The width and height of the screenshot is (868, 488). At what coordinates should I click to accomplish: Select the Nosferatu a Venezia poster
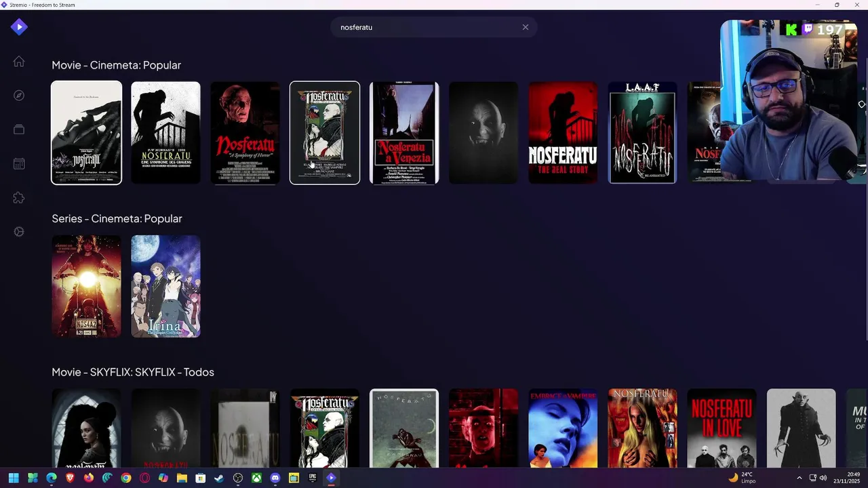click(404, 133)
